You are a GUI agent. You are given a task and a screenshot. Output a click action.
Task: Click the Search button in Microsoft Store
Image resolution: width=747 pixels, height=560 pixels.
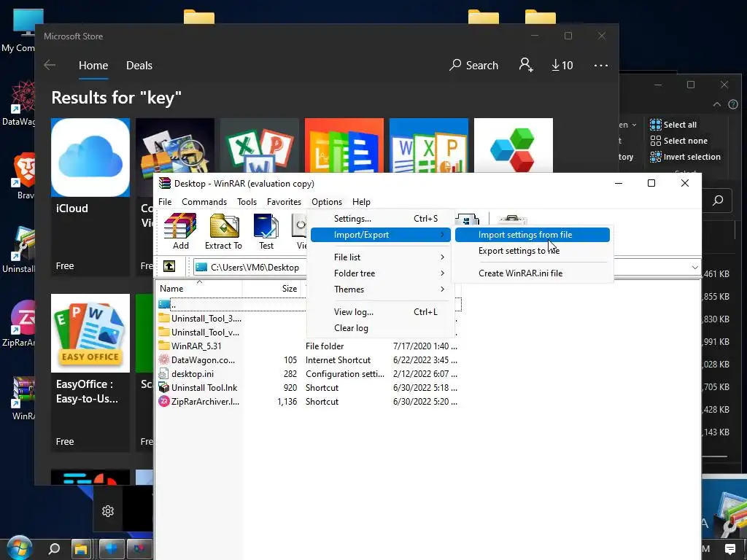pos(473,65)
